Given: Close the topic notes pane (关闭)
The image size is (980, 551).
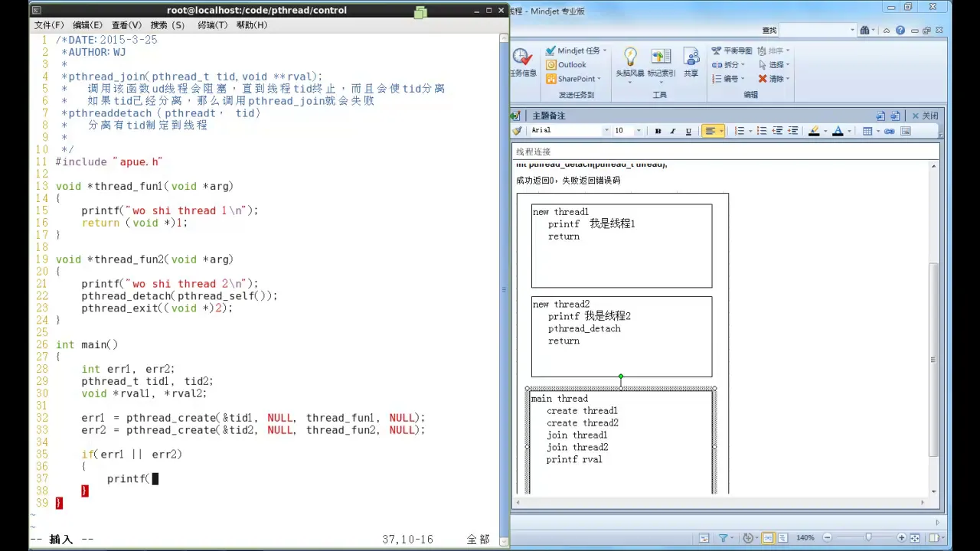Looking at the screenshot, I should tap(924, 116).
